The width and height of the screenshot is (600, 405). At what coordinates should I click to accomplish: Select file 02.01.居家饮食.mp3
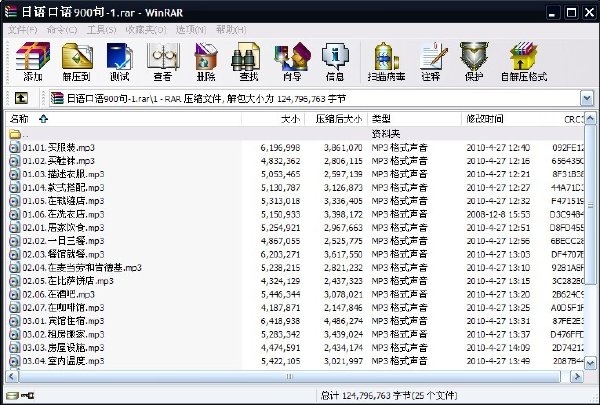pos(63,227)
